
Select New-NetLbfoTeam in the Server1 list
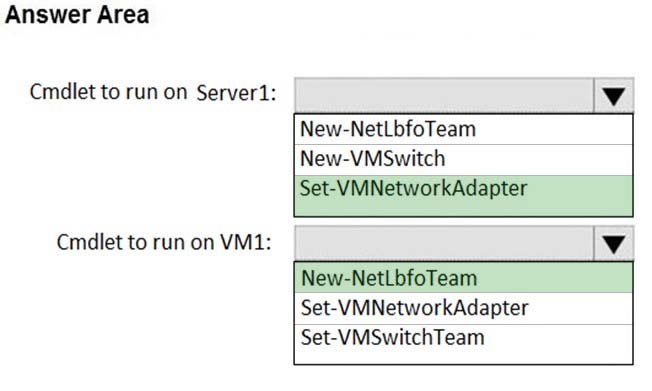click(x=463, y=129)
